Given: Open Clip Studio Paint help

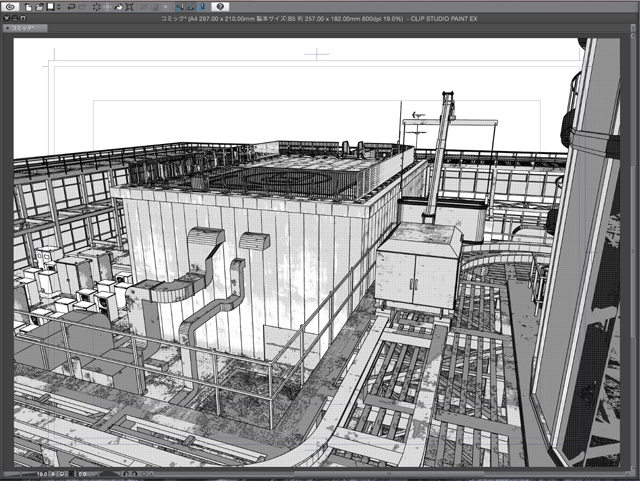Looking at the screenshot, I should point(220,7).
